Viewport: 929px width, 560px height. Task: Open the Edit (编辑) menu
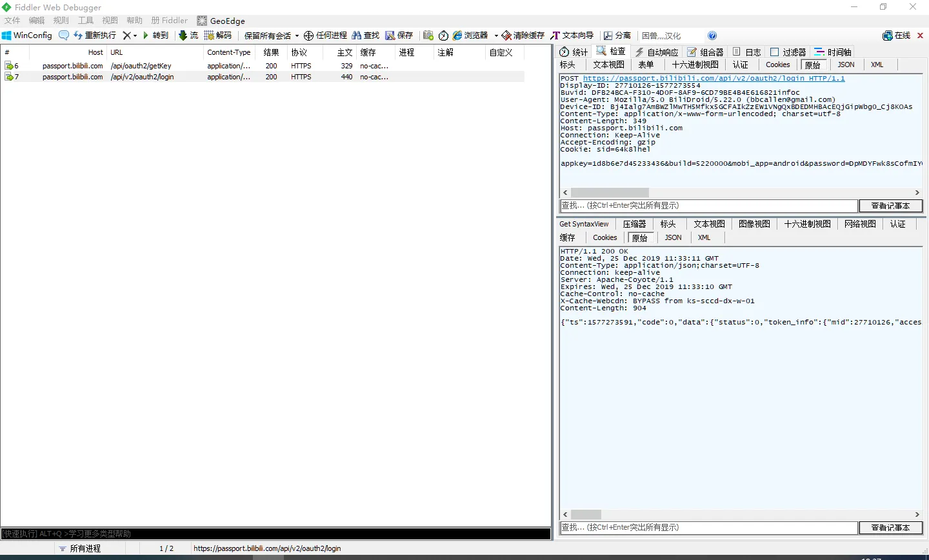coord(37,21)
